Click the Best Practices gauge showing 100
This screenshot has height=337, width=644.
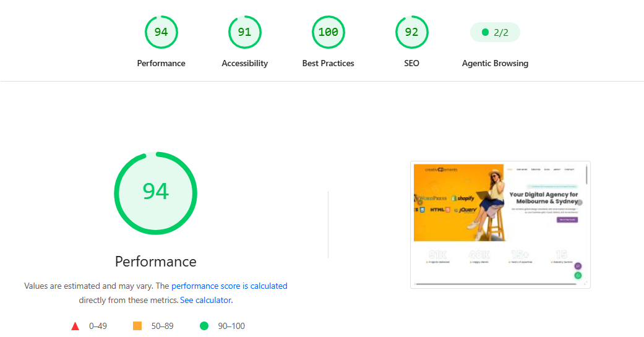[x=328, y=32]
